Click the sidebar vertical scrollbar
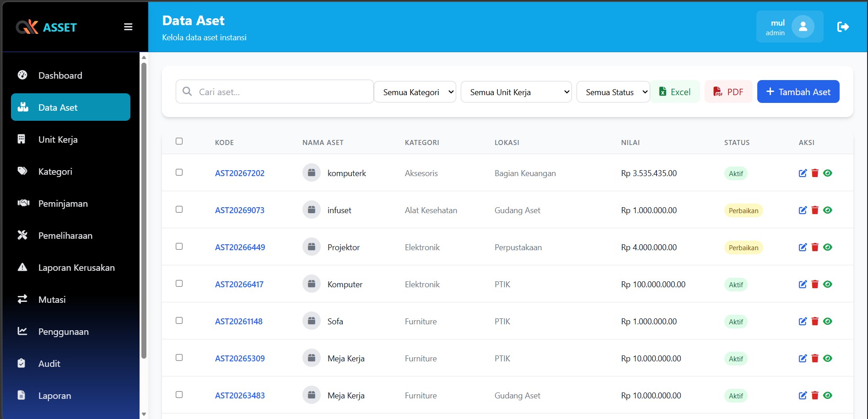868x419 pixels. (144, 210)
